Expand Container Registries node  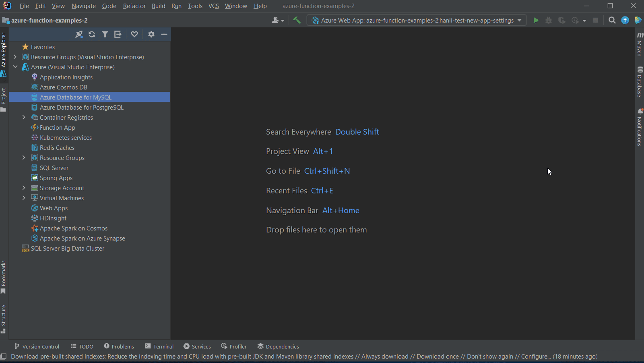pyautogui.click(x=24, y=117)
